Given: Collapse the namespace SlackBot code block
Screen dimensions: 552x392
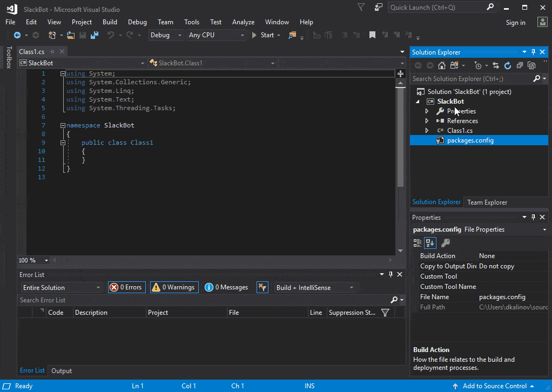Looking at the screenshot, I should (63, 125).
